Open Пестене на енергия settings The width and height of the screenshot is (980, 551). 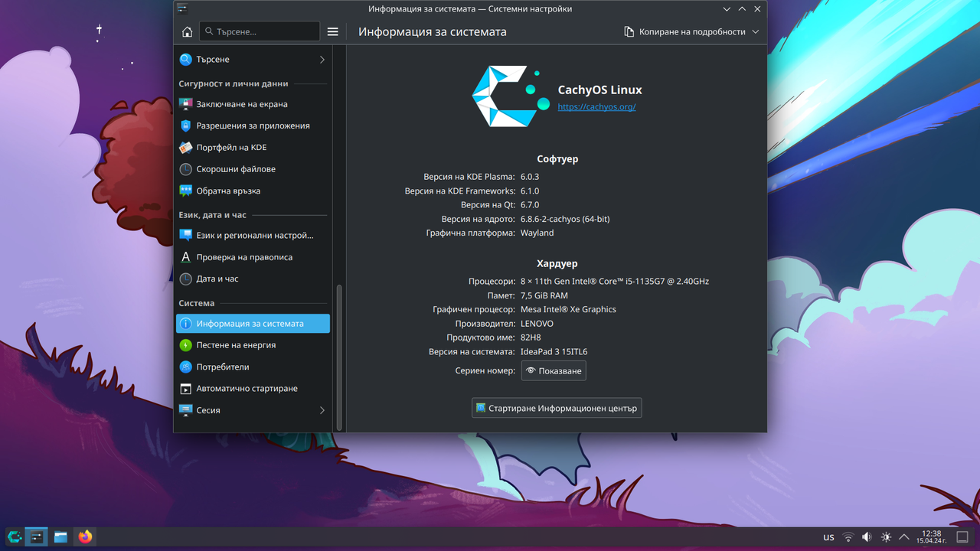click(x=253, y=345)
